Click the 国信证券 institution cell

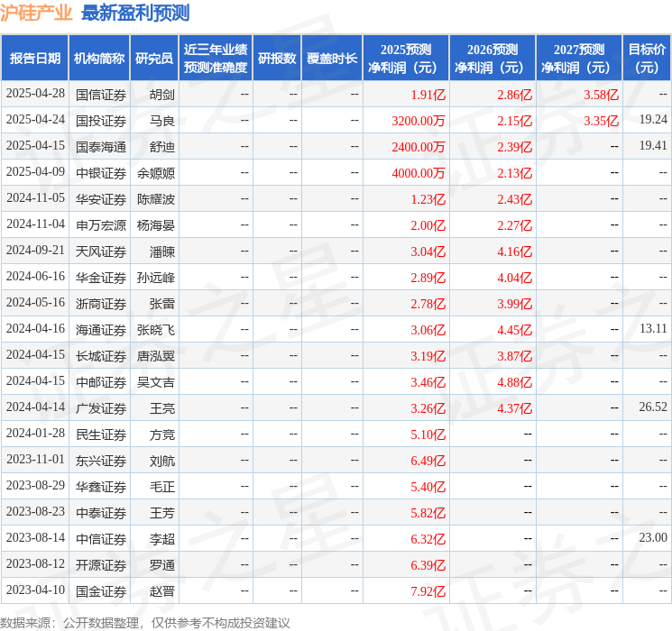[x=101, y=95]
